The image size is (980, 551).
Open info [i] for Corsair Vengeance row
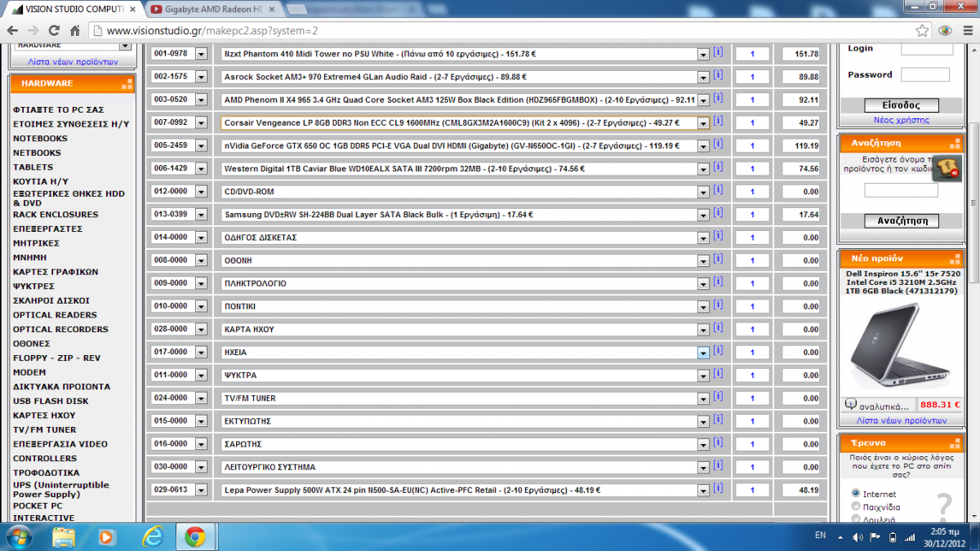pos(718,120)
